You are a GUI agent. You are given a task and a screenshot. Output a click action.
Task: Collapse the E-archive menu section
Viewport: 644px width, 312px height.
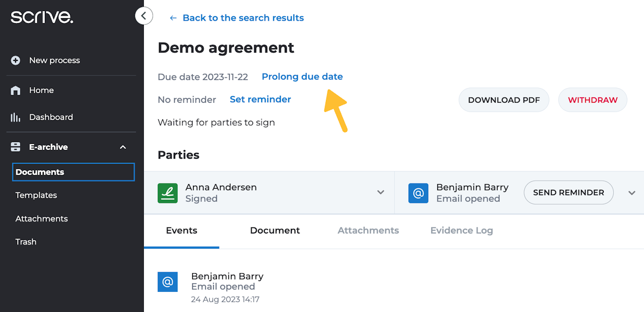click(x=123, y=147)
